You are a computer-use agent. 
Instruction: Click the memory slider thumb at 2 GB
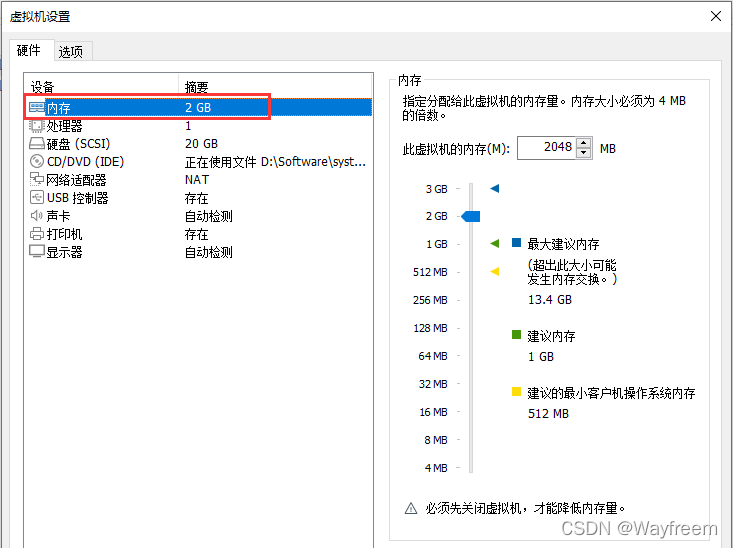tap(471, 216)
